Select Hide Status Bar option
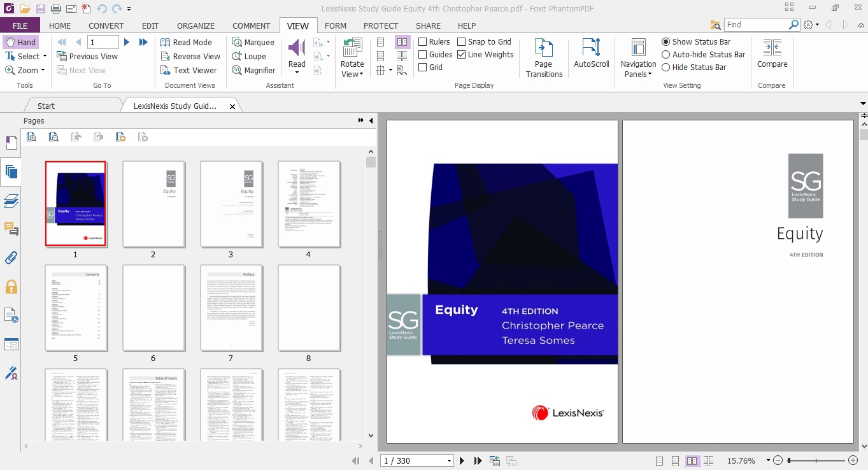This screenshot has height=470, width=868. pyautogui.click(x=666, y=67)
